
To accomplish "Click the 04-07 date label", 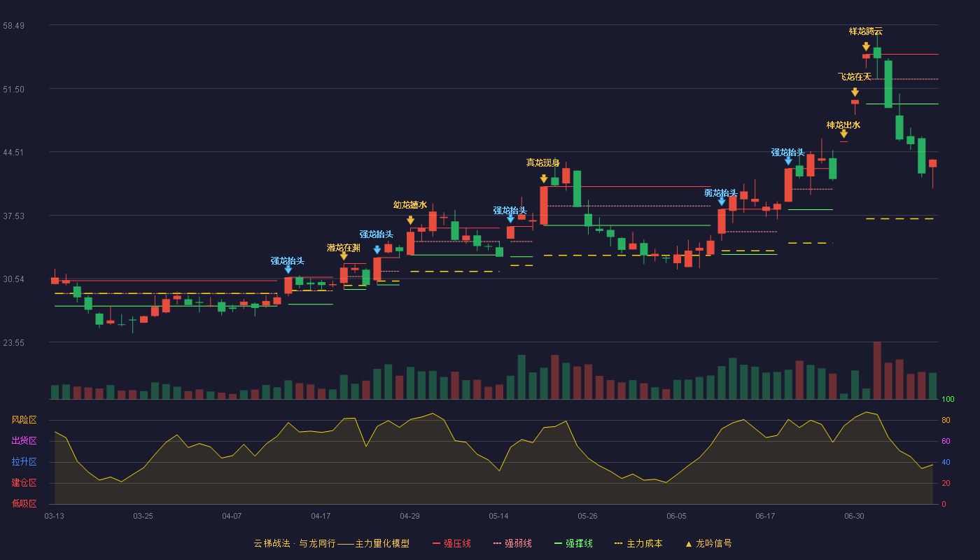I will 232,516.
